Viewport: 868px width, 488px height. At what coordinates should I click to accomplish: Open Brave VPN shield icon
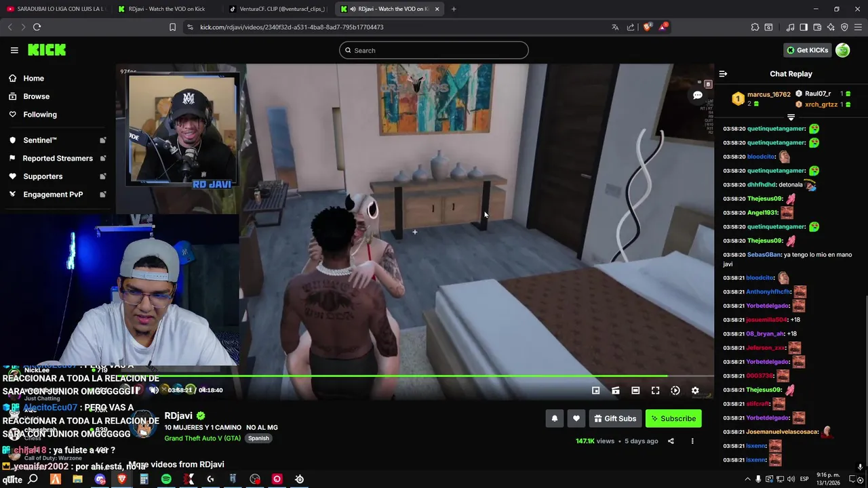click(x=844, y=27)
